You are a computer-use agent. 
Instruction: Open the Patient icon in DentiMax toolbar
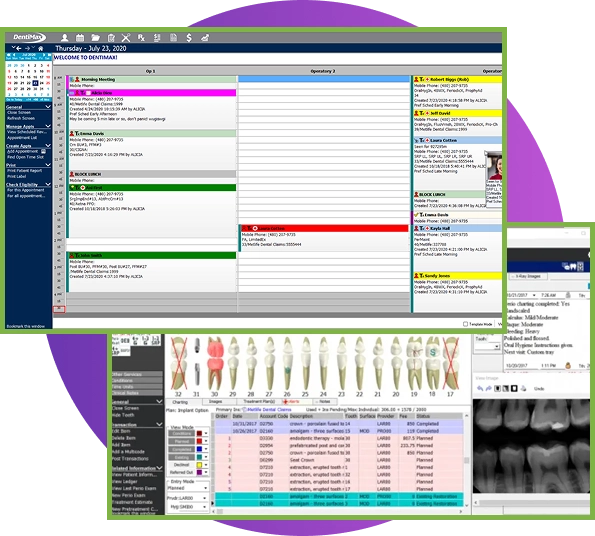(x=65, y=38)
